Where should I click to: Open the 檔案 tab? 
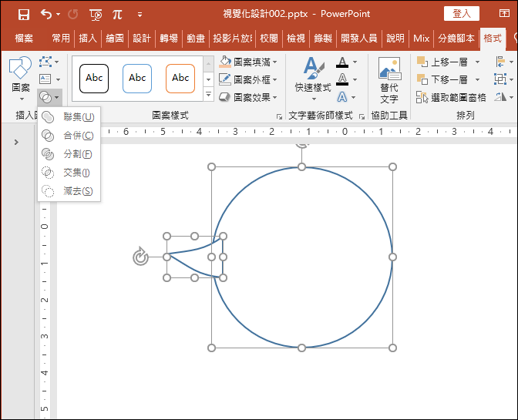[x=24, y=39]
